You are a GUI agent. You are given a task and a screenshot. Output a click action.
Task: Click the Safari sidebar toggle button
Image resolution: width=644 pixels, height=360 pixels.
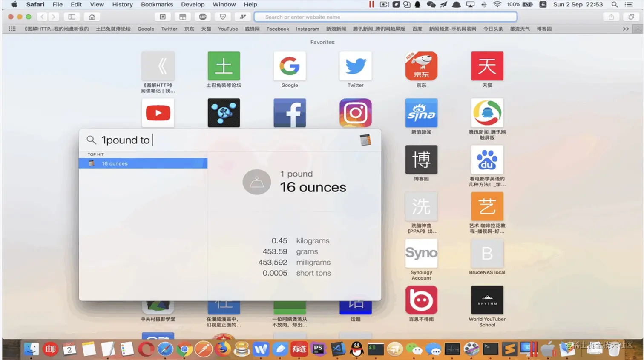(x=72, y=17)
